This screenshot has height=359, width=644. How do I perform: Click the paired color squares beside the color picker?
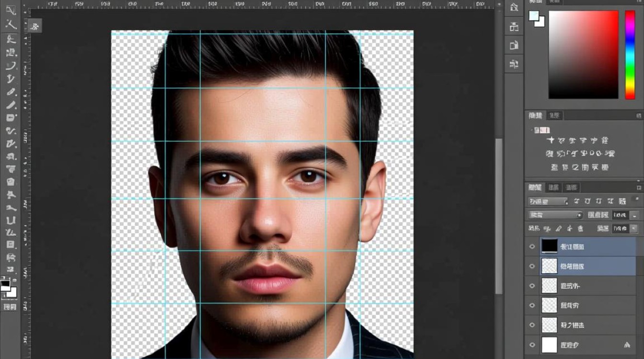click(536, 18)
